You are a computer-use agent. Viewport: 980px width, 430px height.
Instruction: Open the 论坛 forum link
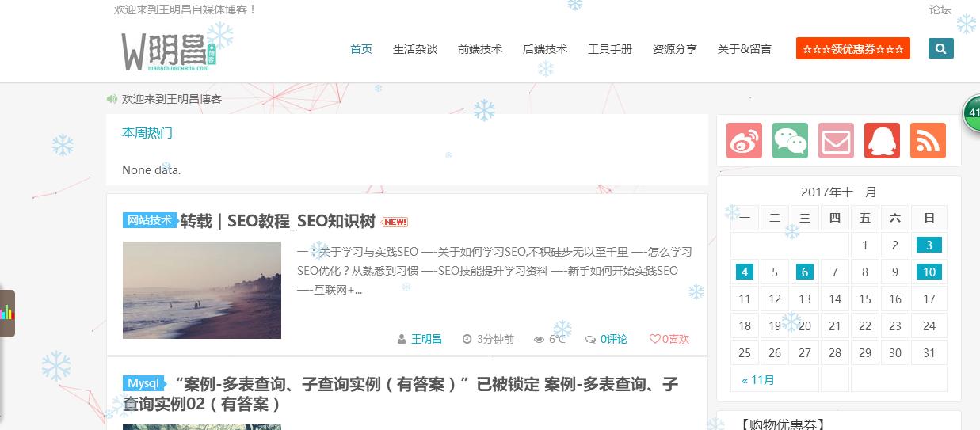coord(940,10)
